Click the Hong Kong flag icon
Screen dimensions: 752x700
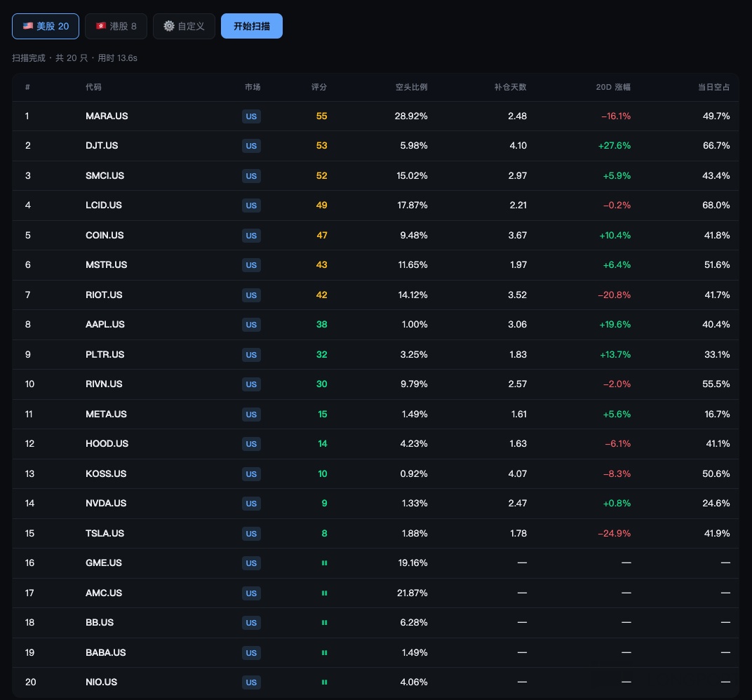click(x=101, y=26)
